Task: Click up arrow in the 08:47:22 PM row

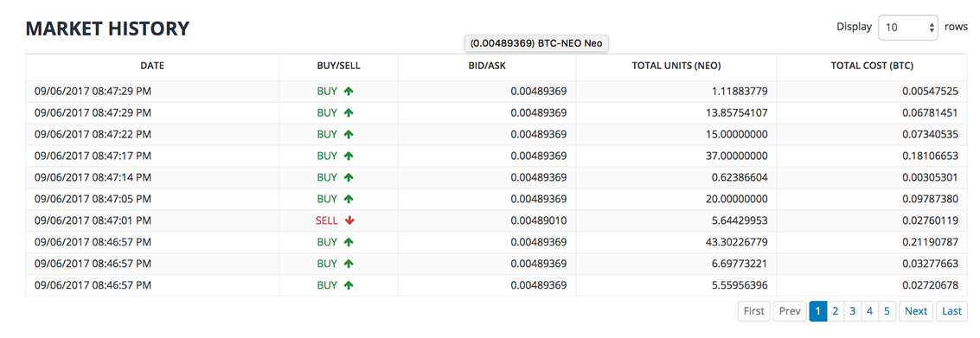Action: [349, 134]
